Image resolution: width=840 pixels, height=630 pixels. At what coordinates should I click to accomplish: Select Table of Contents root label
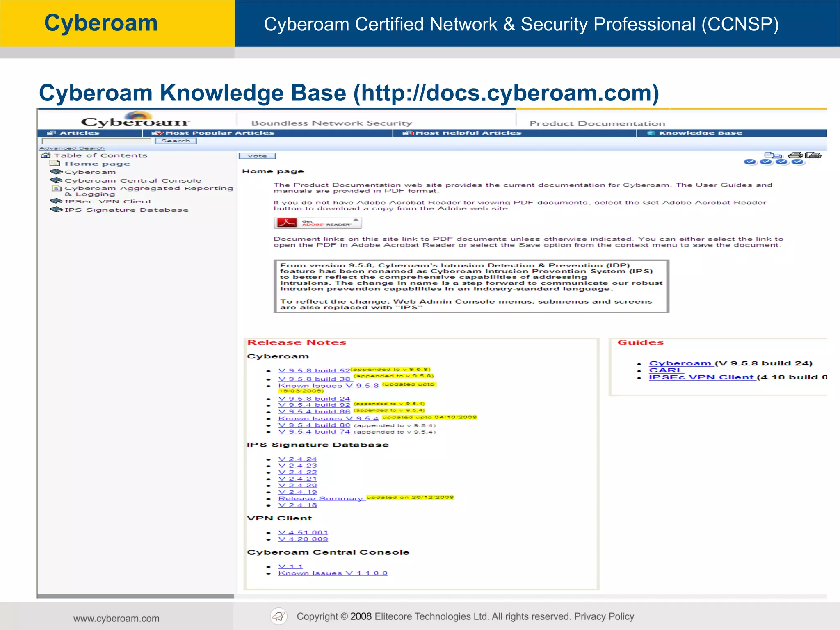[100, 155]
